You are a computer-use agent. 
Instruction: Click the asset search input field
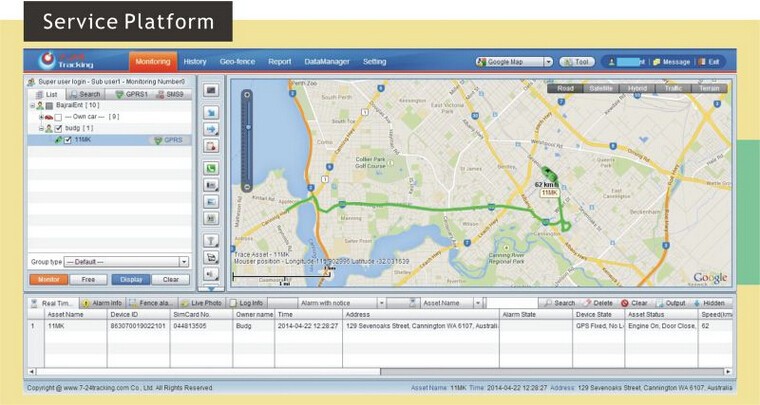click(x=510, y=303)
